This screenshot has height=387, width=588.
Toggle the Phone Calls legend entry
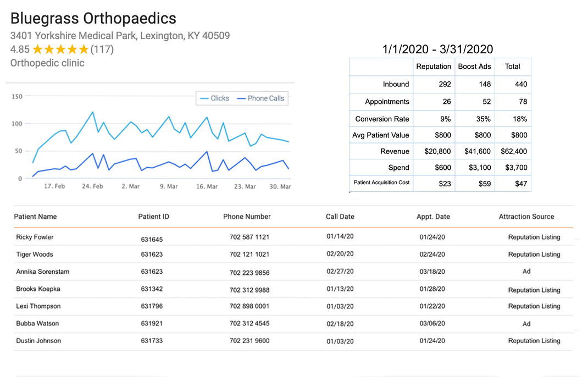261,98
